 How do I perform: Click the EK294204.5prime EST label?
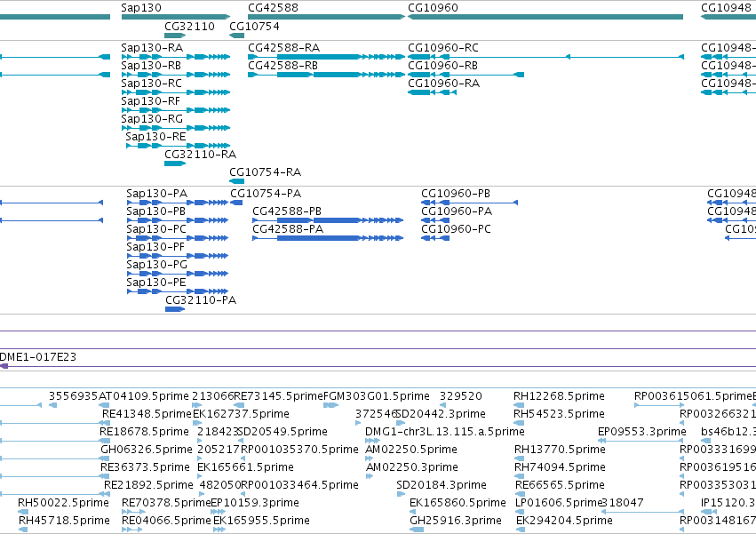coord(565,522)
